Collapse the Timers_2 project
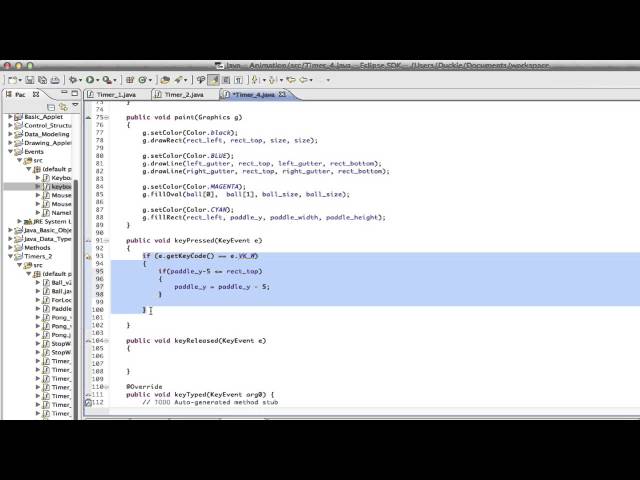This screenshot has height=480, width=640. [x=10, y=257]
